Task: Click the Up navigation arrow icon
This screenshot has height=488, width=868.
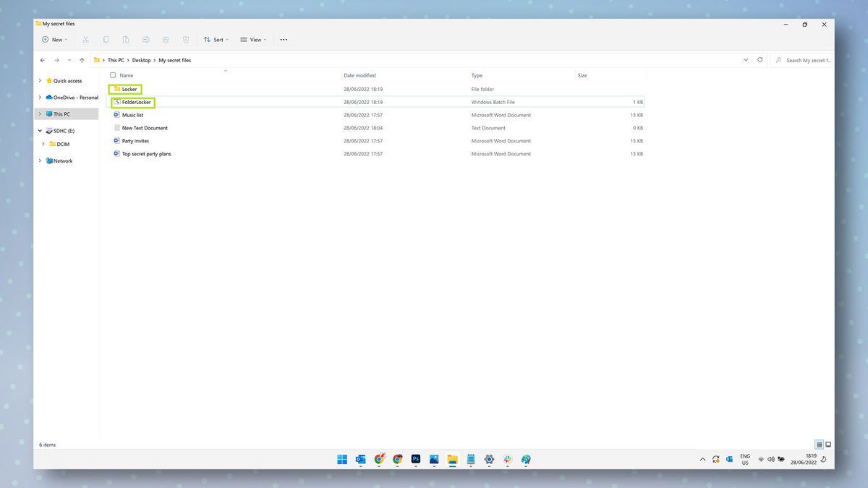Action: [81, 60]
